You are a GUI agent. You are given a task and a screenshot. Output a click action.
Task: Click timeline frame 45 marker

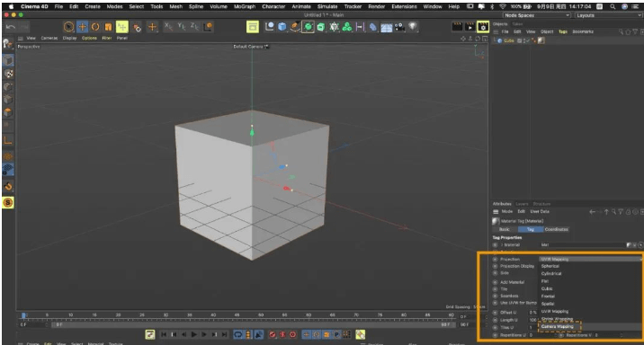pyautogui.click(x=237, y=315)
